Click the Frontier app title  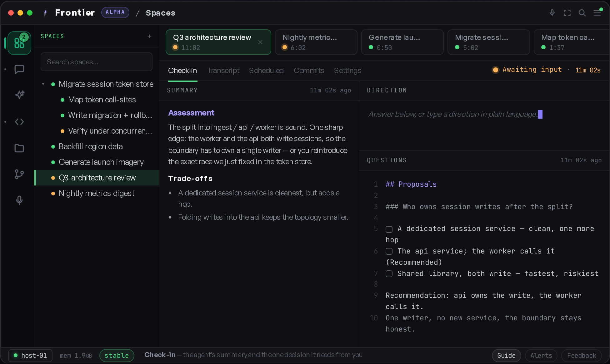point(75,12)
